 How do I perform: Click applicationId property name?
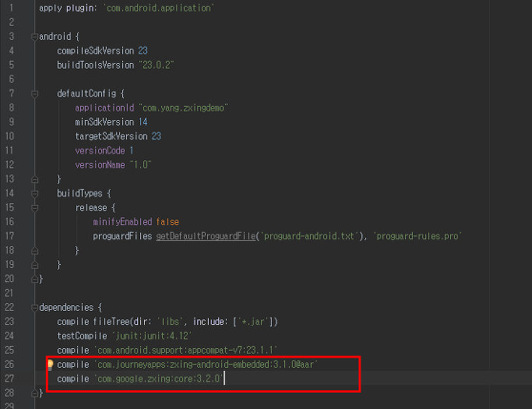(x=104, y=108)
